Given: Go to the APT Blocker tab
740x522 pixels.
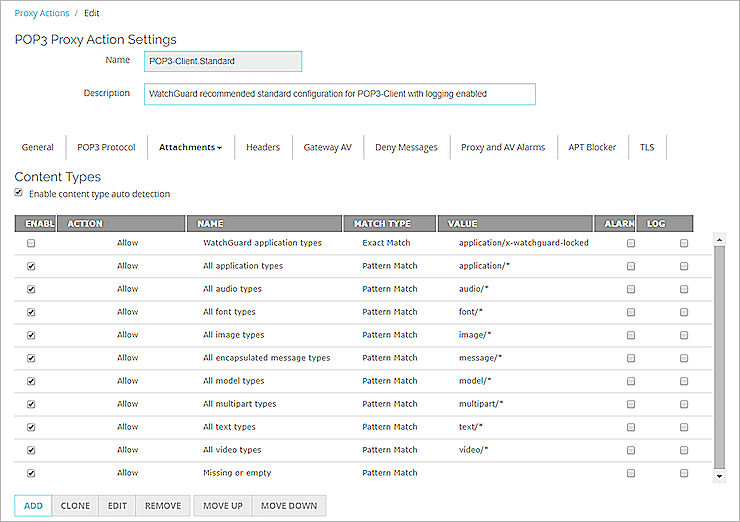Looking at the screenshot, I should tap(592, 147).
